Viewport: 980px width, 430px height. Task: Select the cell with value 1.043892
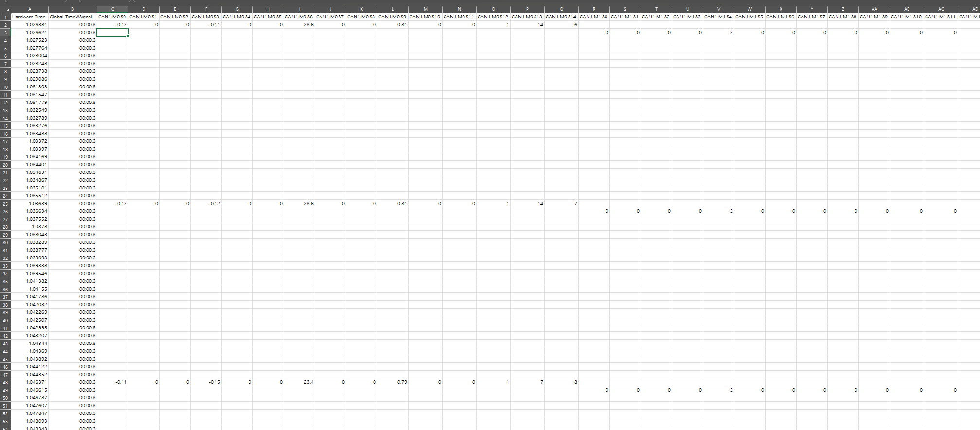pos(30,359)
